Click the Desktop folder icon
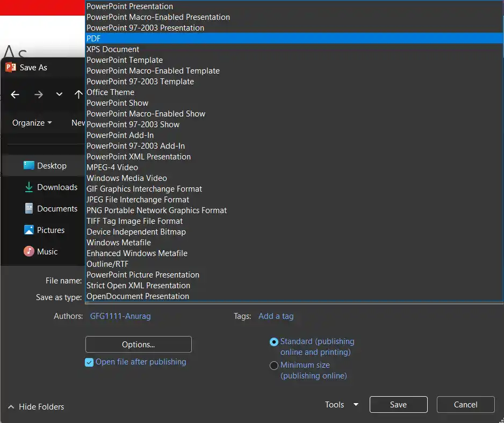 click(x=29, y=165)
